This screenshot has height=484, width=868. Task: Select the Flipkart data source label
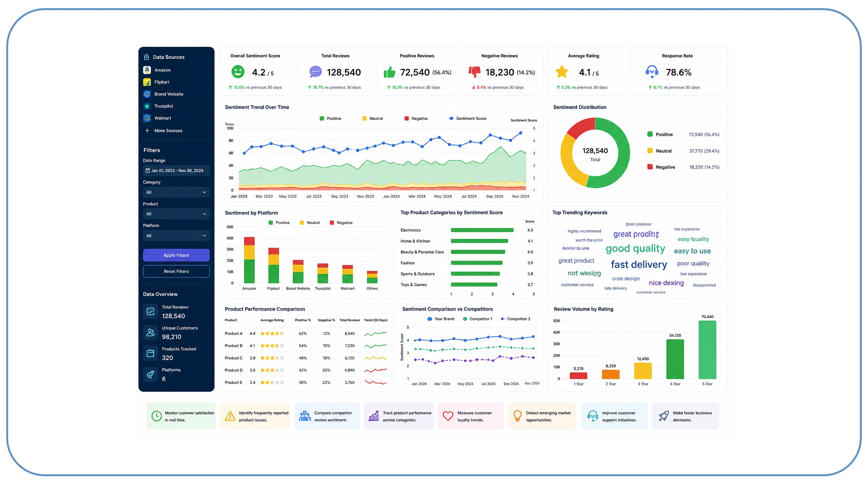[162, 82]
